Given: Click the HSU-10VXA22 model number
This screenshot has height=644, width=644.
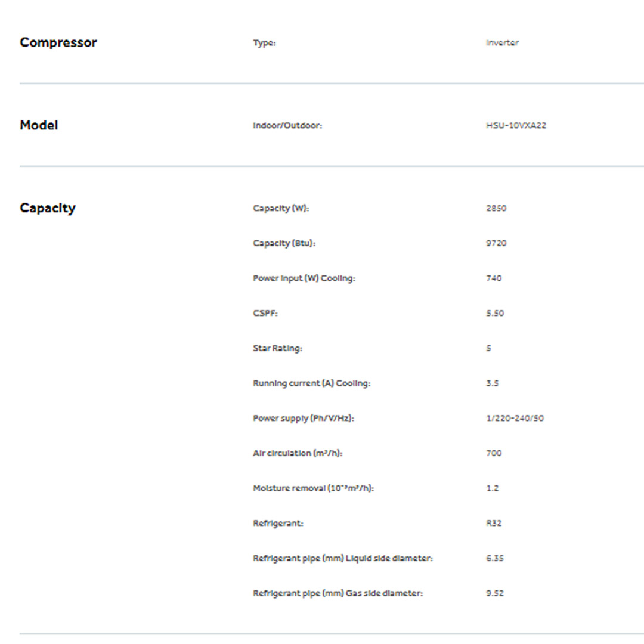Looking at the screenshot, I should 516,126.
